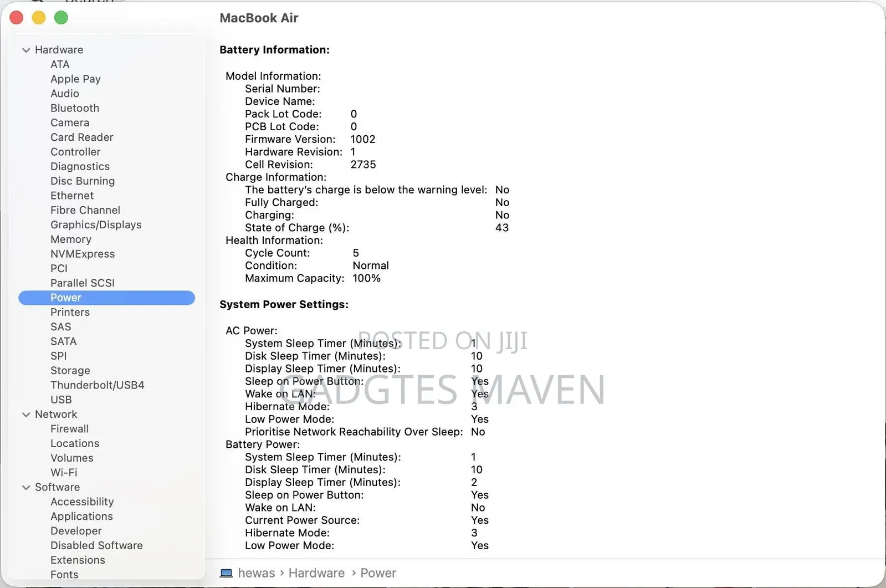886x588 pixels.
Task: Select Disc Burning in the sidebar
Action: point(83,181)
